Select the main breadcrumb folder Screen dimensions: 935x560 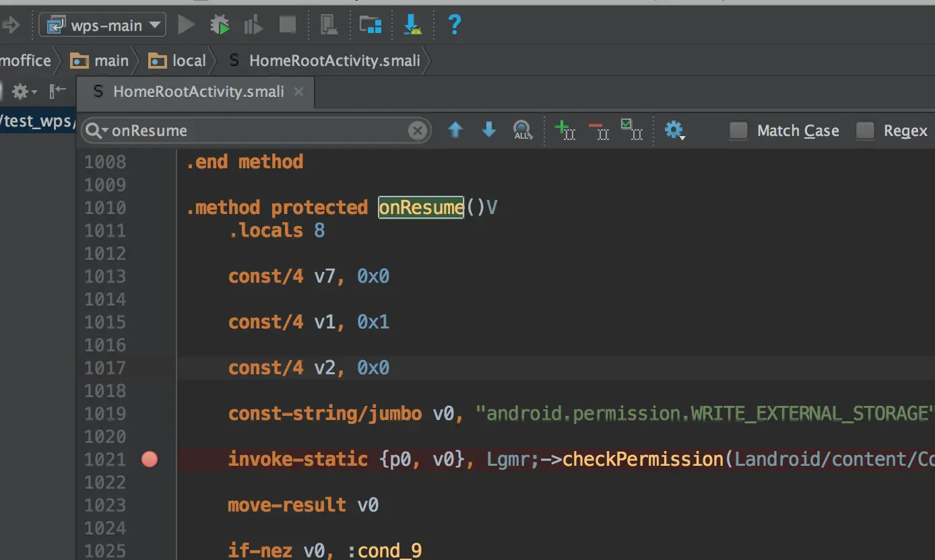[100, 61]
